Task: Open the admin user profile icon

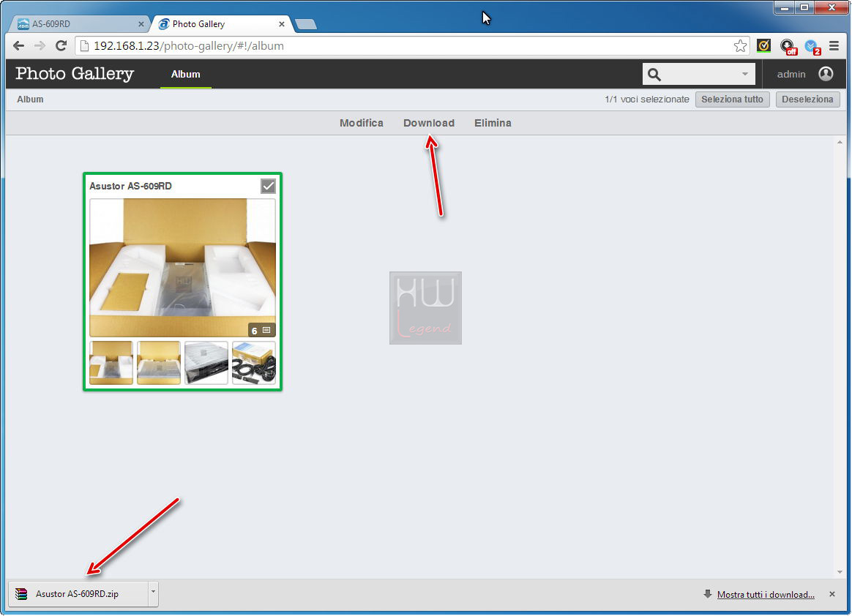Action: (826, 74)
